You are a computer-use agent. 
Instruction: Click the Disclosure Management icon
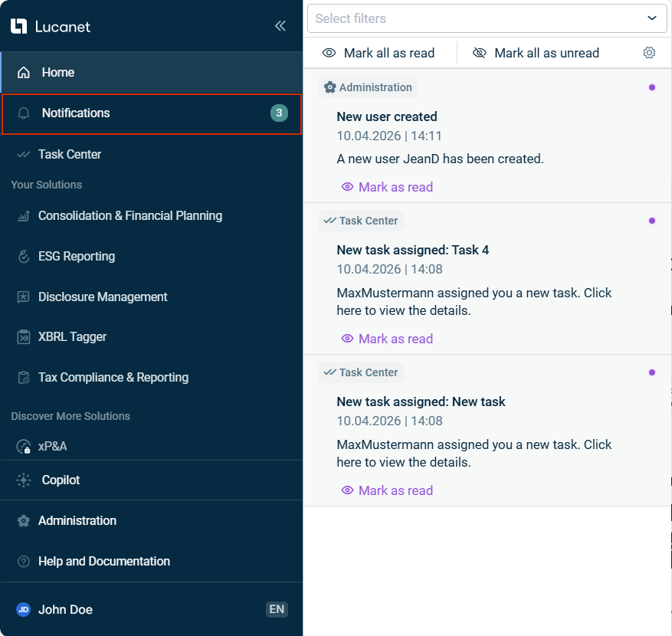click(24, 297)
